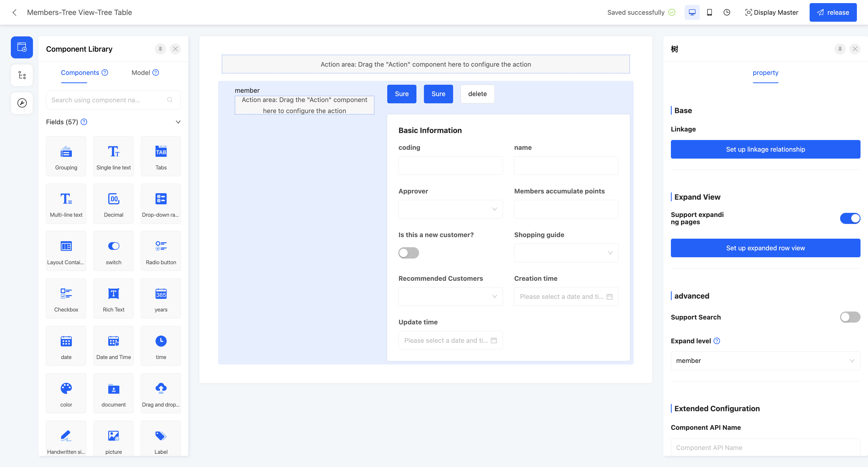Switch to the Model tab

point(141,73)
